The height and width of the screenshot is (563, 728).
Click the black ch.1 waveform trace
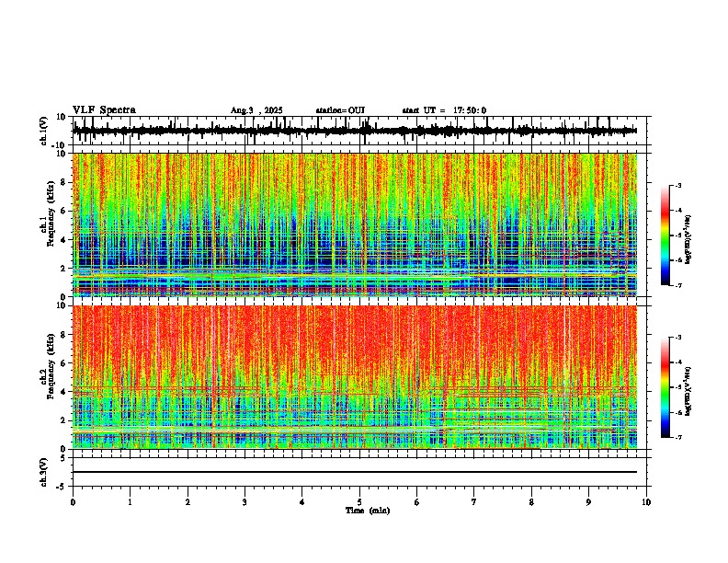(354, 131)
